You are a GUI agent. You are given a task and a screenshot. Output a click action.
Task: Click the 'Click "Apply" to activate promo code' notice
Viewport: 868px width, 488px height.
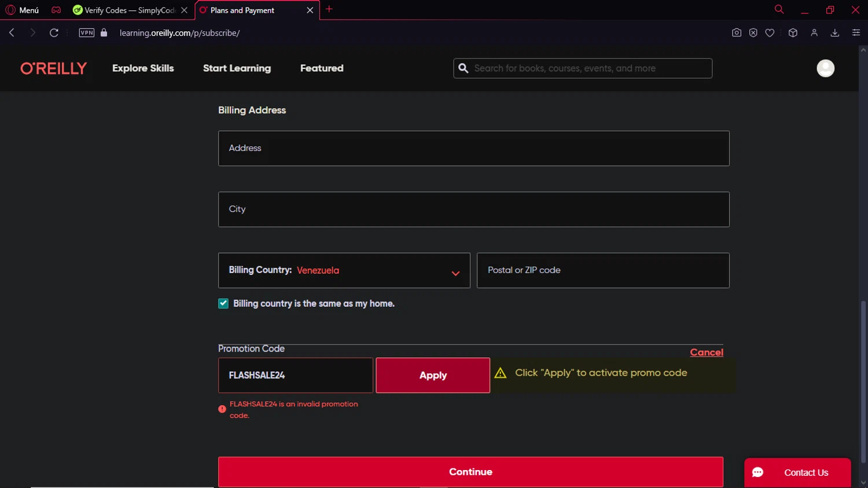coord(601,373)
